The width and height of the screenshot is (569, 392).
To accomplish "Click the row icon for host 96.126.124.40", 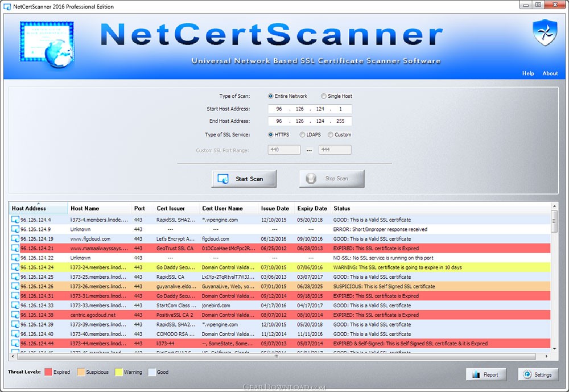I will (x=15, y=334).
